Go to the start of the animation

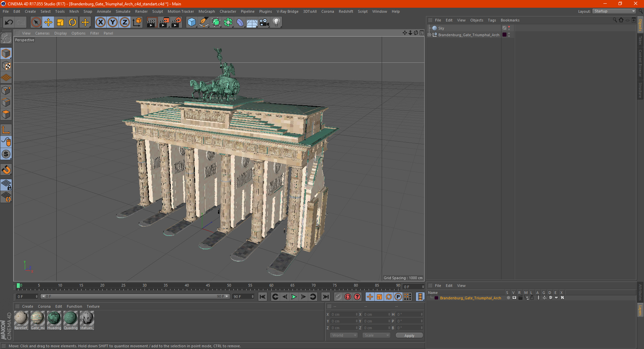coord(263,297)
